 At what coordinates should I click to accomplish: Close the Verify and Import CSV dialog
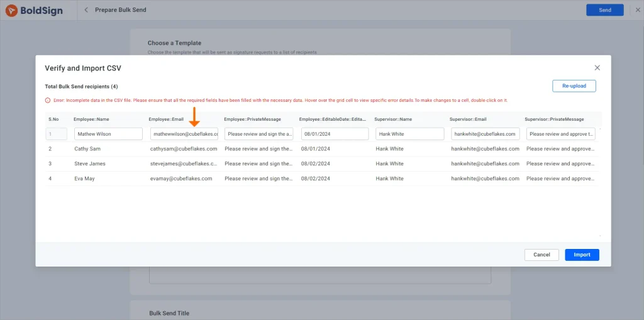pos(597,68)
